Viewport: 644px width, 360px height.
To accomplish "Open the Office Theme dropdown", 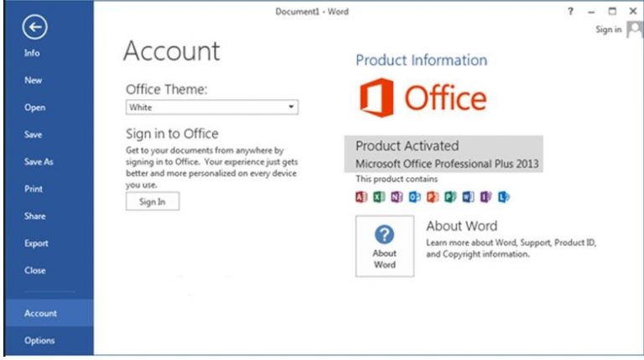I will click(212, 107).
